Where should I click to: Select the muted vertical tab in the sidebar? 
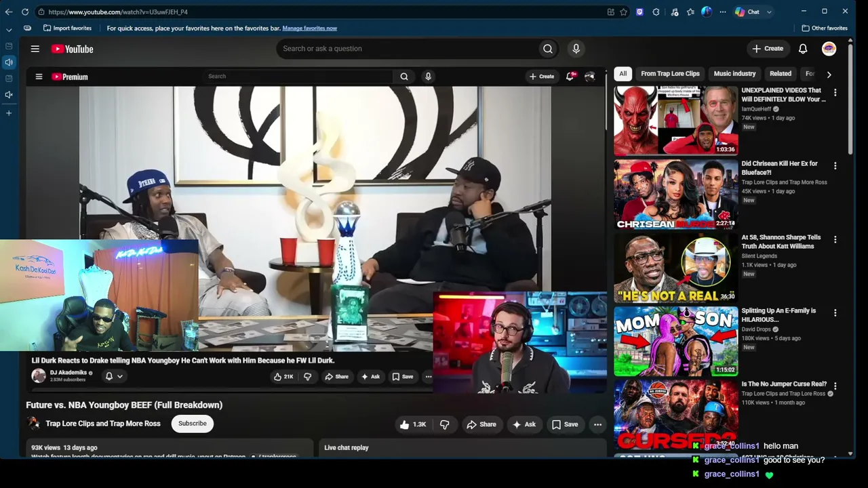coord(9,95)
